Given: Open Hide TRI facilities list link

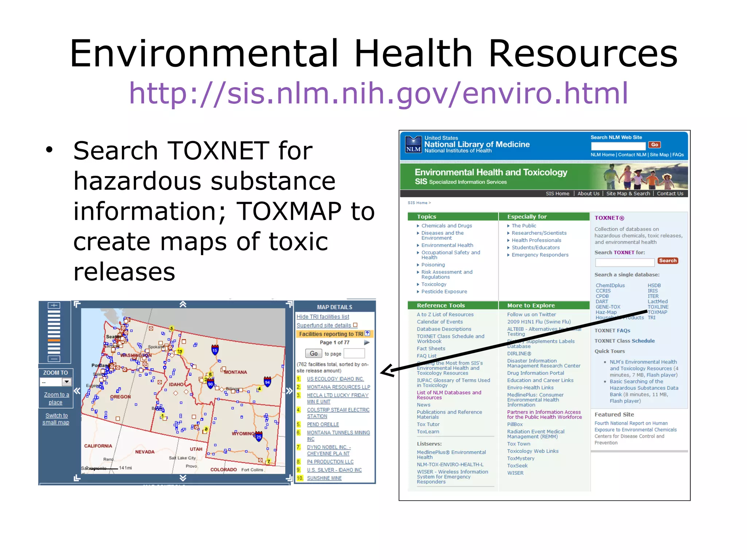Looking at the screenshot, I should pos(322,317).
